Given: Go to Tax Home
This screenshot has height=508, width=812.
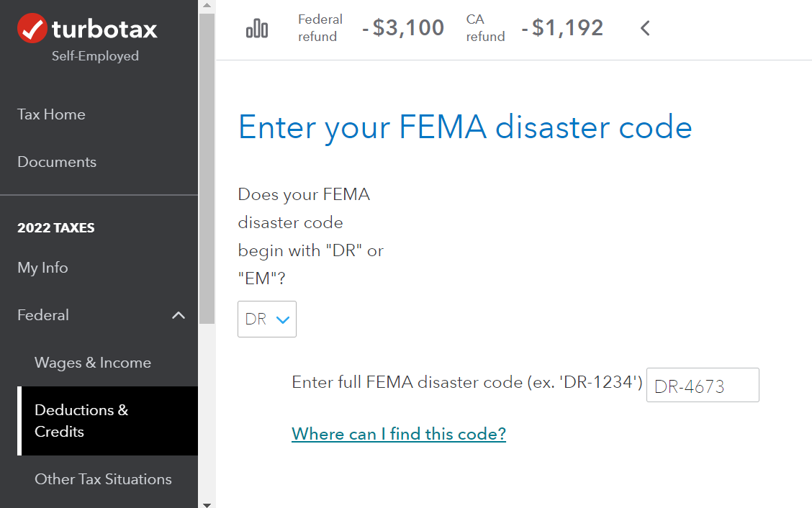Looking at the screenshot, I should [x=51, y=114].
